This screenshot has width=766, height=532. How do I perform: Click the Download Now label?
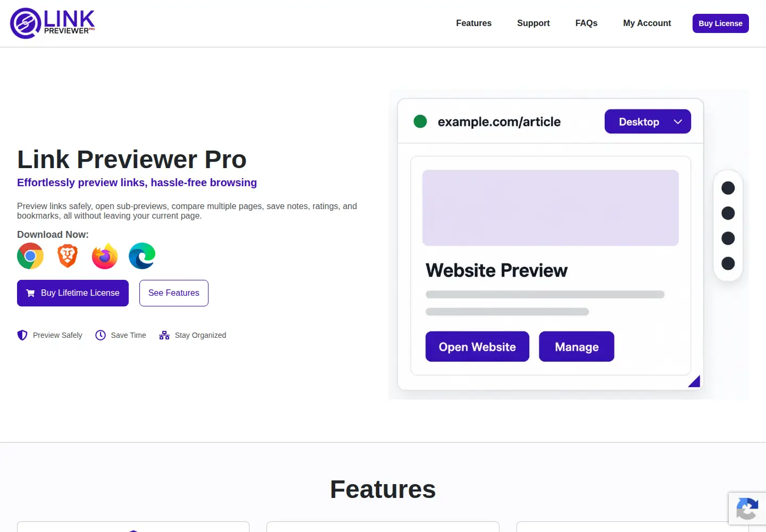53,235
